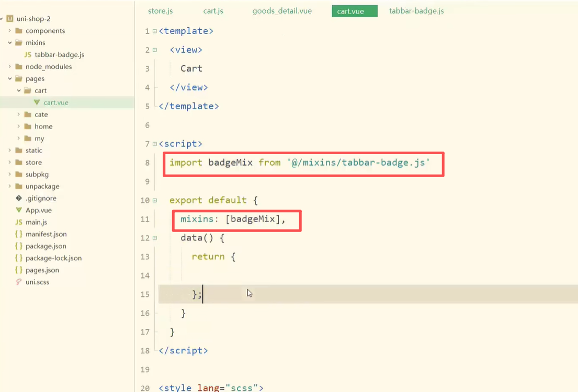
Task: Click the pages open-folder icon
Action: (x=19, y=78)
